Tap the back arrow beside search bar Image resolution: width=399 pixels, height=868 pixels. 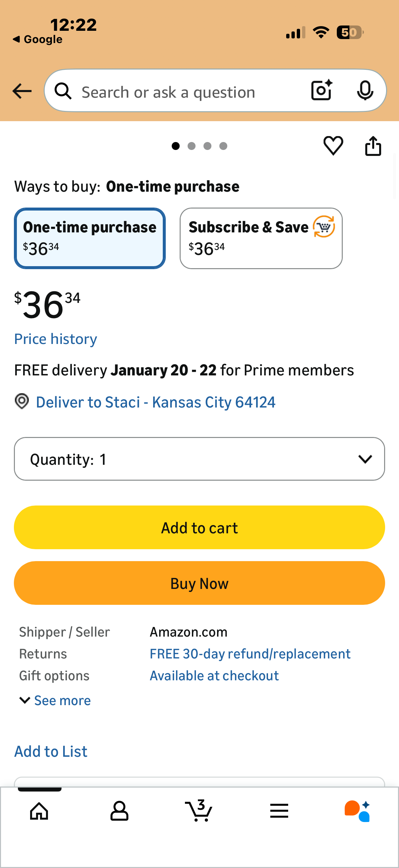(22, 91)
